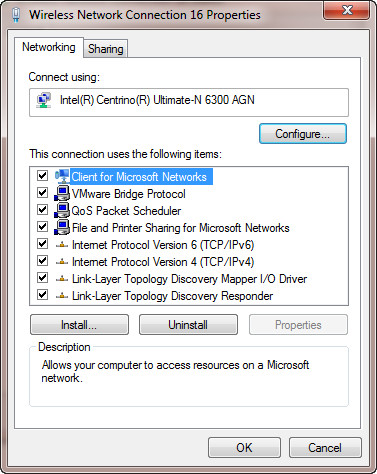Image resolution: width=377 pixels, height=474 pixels.
Task: Select File and Printer Sharing for Microsoft Networks
Action: [181, 228]
